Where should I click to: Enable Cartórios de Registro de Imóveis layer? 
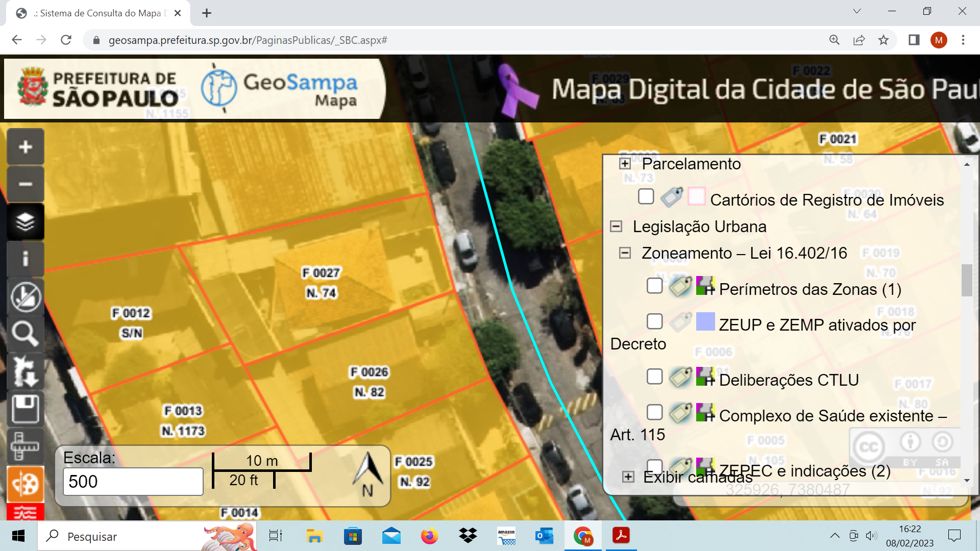(x=646, y=196)
